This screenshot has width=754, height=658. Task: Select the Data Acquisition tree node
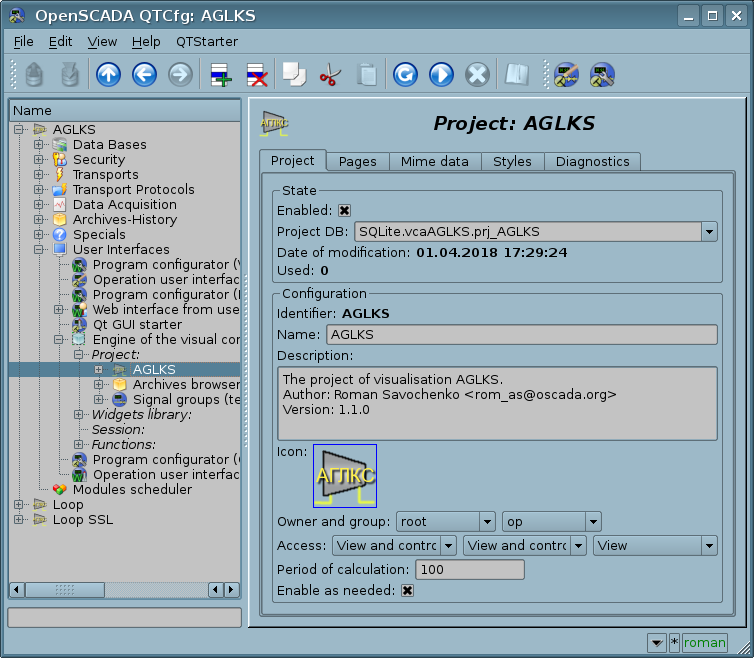(125, 204)
